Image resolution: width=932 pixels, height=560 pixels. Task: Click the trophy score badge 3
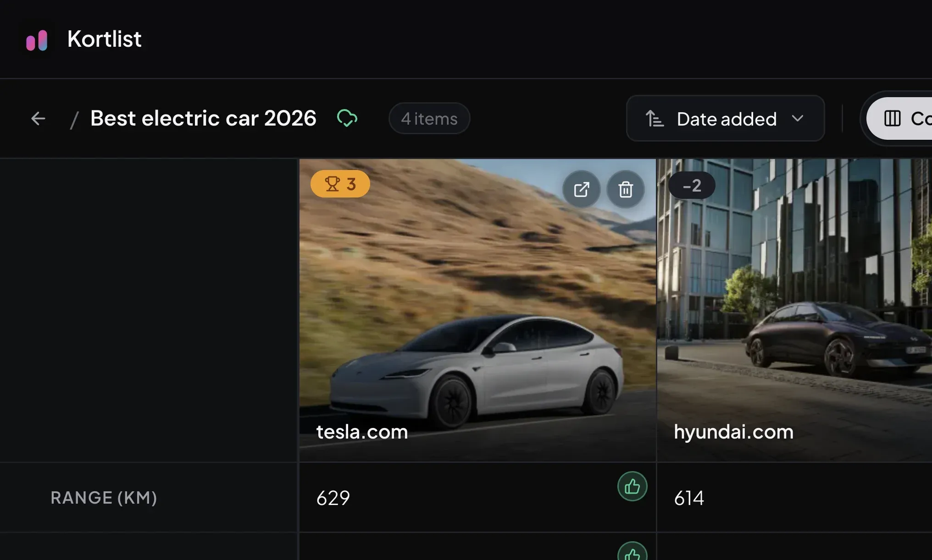[x=340, y=184]
